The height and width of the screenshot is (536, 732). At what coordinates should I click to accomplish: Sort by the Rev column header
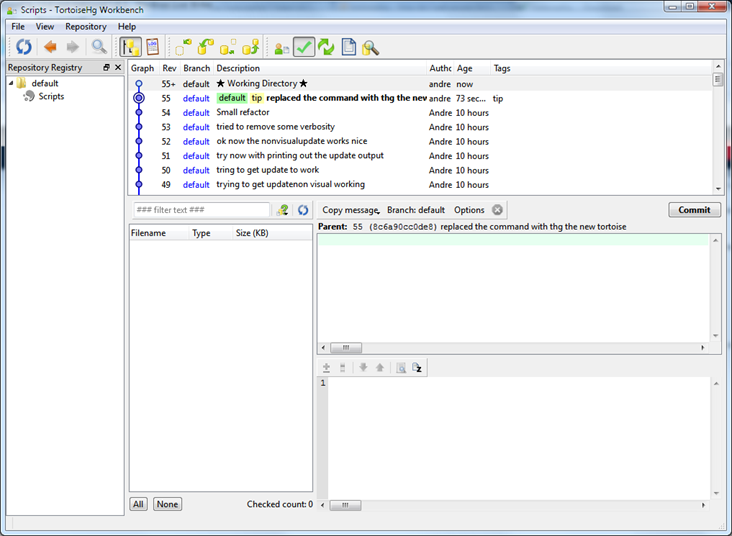170,68
